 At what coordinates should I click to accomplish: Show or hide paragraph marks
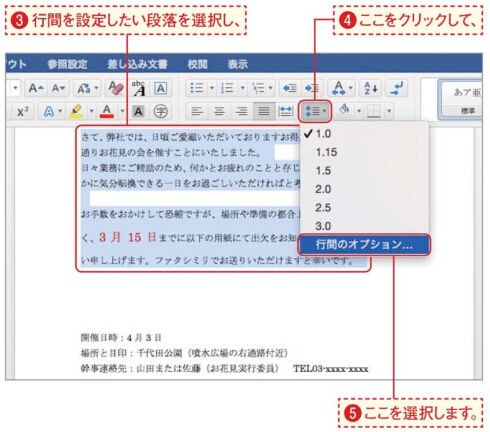pyautogui.click(x=397, y=88)
